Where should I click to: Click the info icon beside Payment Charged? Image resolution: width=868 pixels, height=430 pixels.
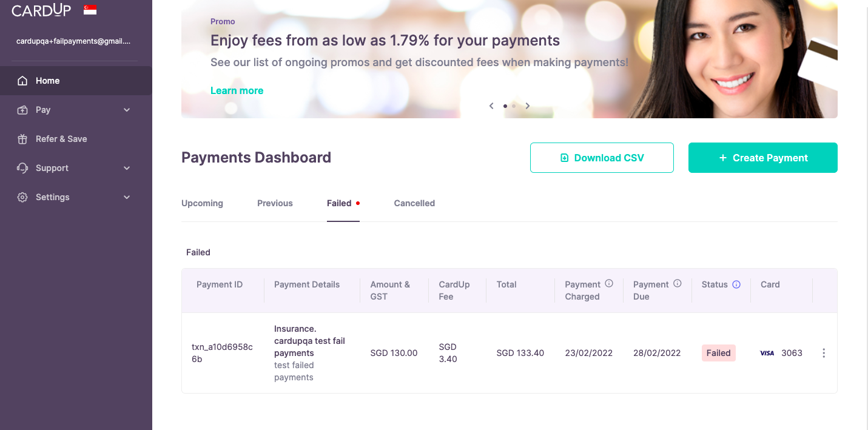pyautogui.click(x=609, y=284)
